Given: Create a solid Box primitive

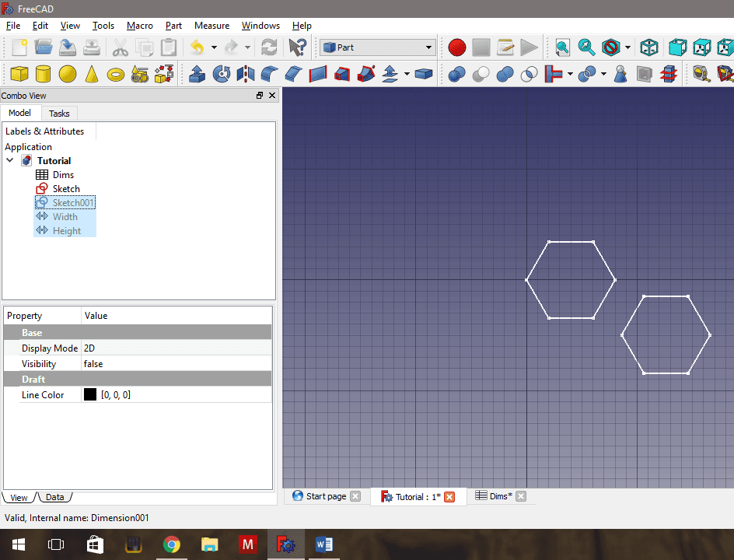Looking at the screenshot, I should [x=19, y=74].
